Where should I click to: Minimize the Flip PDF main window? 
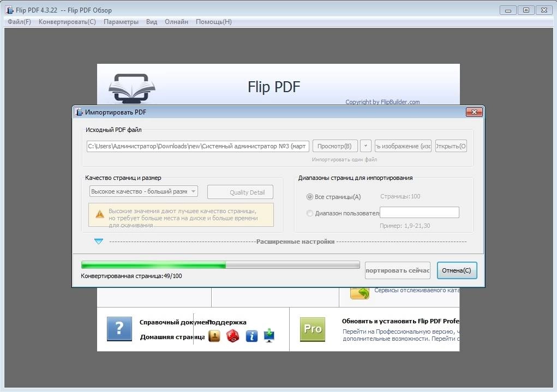coord(508,10)
